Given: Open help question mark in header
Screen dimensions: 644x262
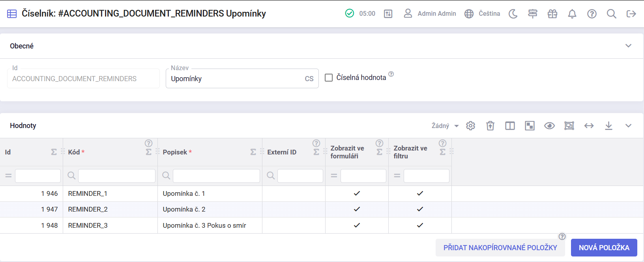Looking at the screenshot, I should [592, 14].
